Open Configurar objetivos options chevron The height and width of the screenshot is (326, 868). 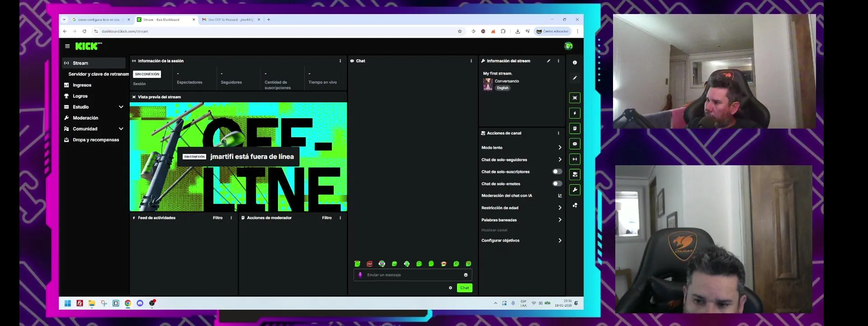(560, 240)
